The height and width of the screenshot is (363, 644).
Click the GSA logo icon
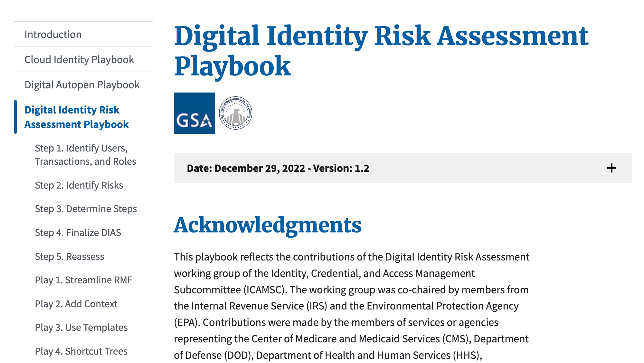194,113
